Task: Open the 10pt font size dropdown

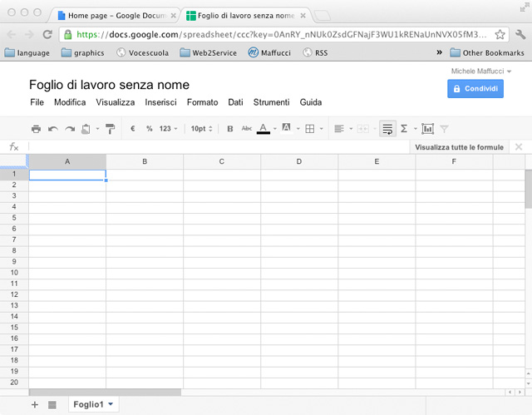Action: (201, 129)
